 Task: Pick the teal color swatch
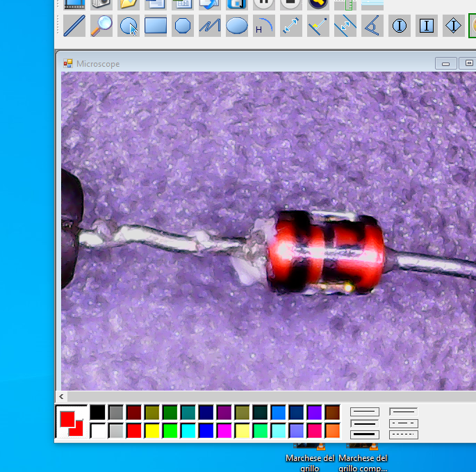coord(188,412)
